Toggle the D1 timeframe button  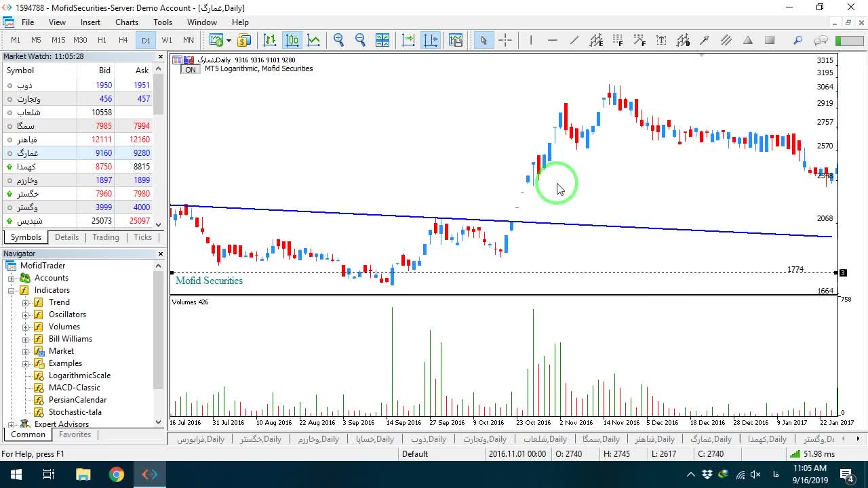tap(146, 40)
